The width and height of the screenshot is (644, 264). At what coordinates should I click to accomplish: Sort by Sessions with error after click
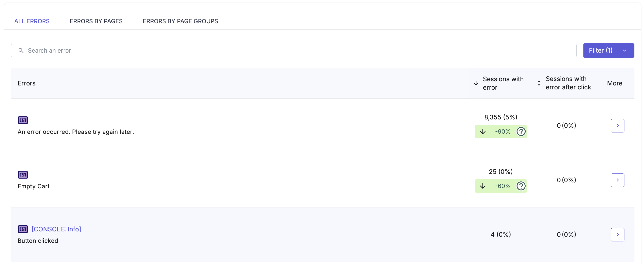click(568, 83)
